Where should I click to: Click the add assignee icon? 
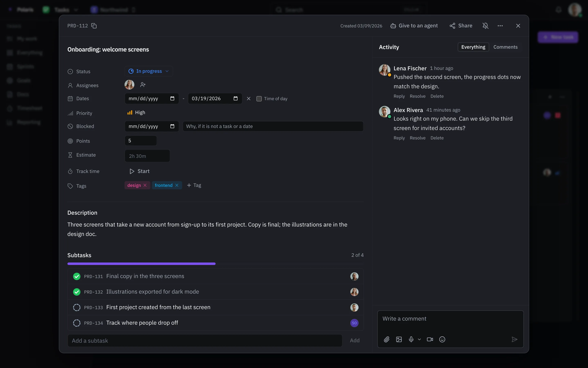pos(143,85)
